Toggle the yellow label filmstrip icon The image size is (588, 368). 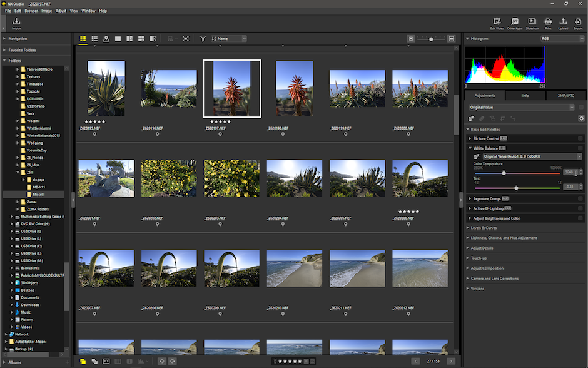83,361
